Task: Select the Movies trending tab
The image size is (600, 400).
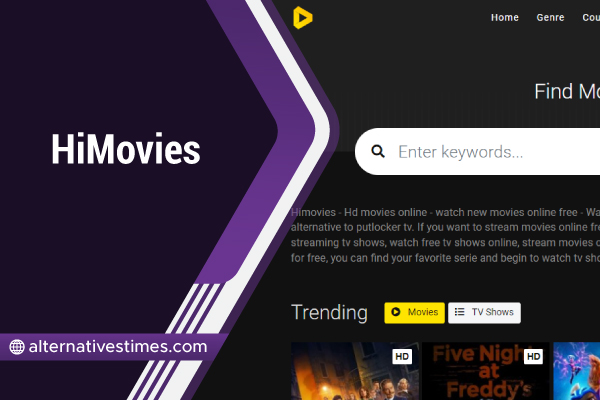Action: click(x=414, y=313)
